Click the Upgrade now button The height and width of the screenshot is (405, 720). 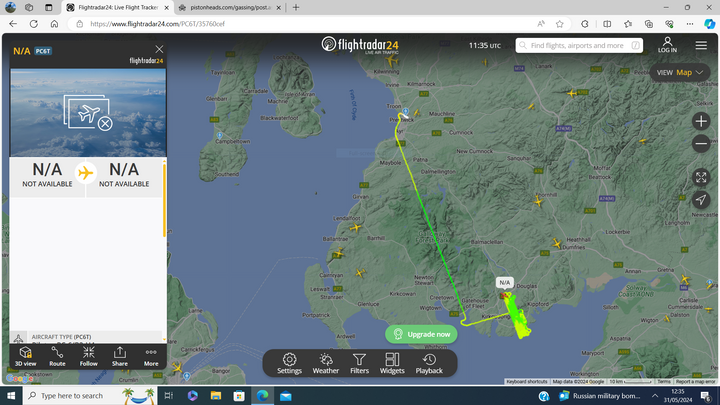421,334
